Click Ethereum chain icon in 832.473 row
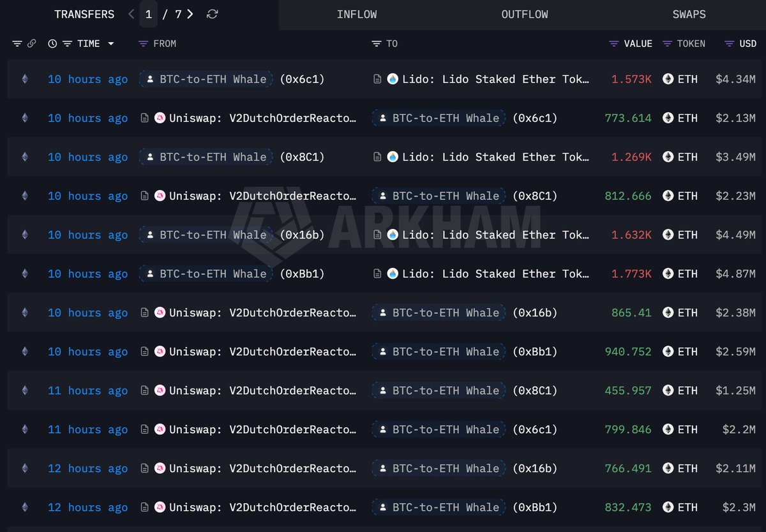766x532 pixels. pyautogui.click(x=25, y=507)
